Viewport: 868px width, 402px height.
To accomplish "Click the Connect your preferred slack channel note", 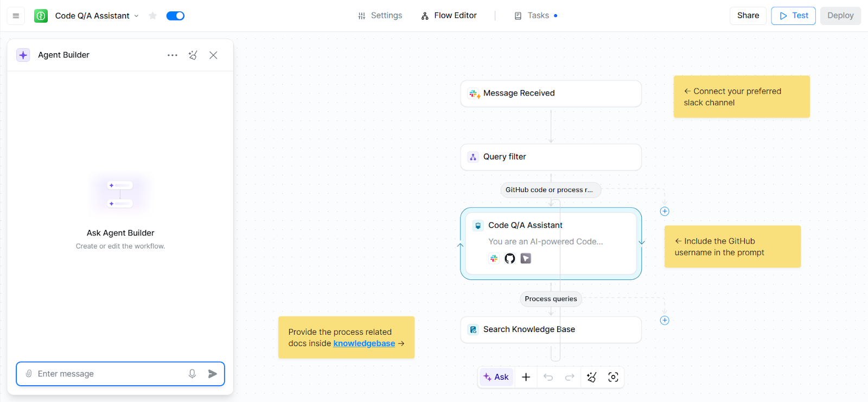I will coord(742,97).
